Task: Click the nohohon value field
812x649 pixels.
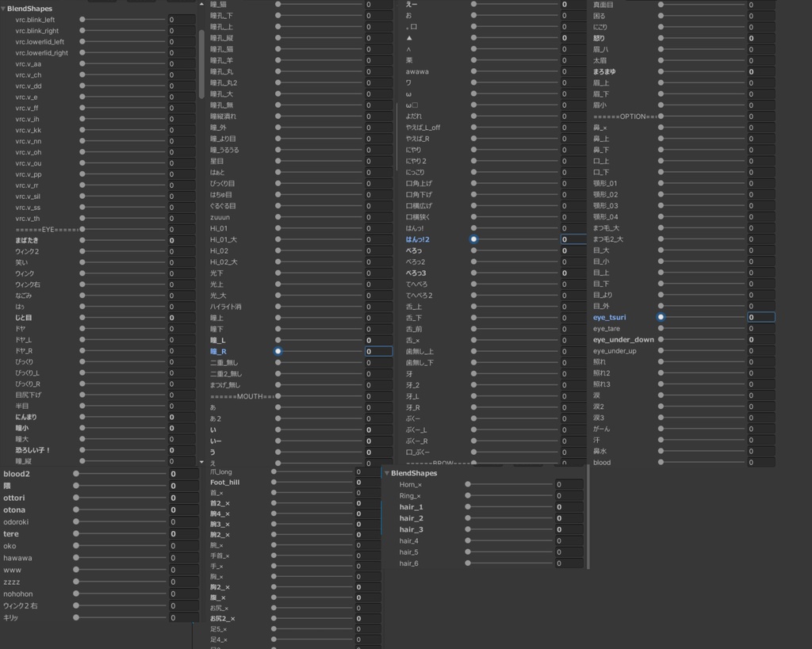Action: click(x=184, y=594)
